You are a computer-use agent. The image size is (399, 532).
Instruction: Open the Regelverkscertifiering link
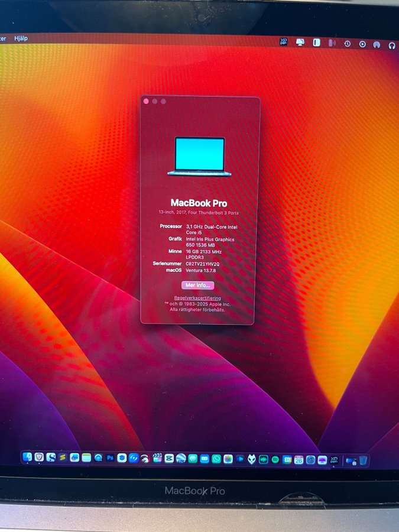pyautogui.click(x=197, y=299)
